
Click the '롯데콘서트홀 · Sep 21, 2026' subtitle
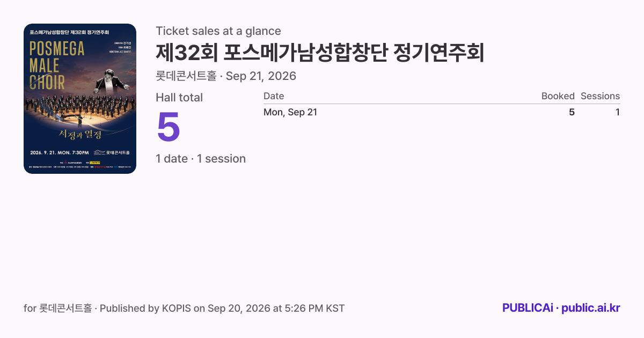click(x=226, y=76)
